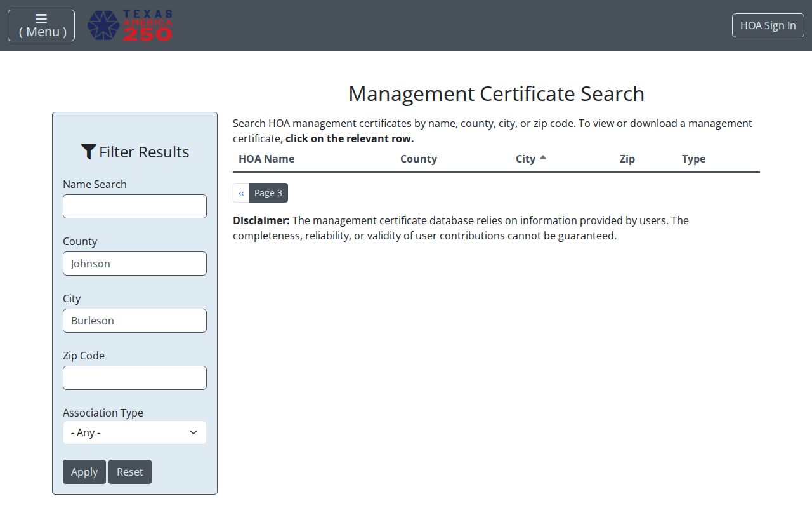812x508 pixels.
Task: Apply the filter settings
Action: tap(84, 472)
